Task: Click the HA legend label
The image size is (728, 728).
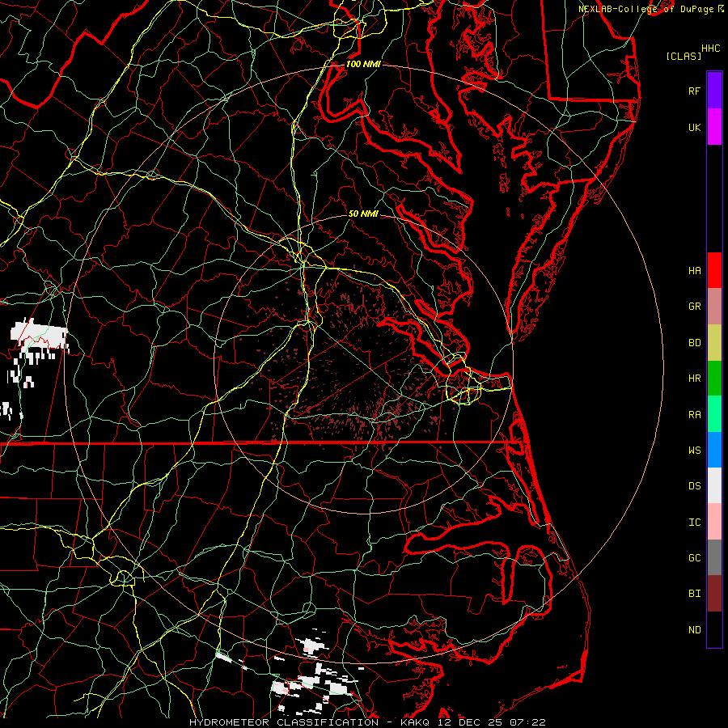Action: coord(695,270)
